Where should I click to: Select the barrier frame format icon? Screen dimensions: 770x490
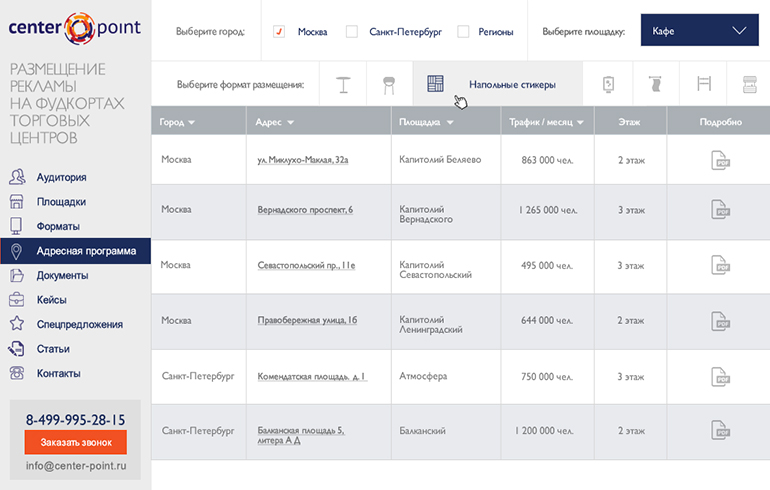[704, 83]
